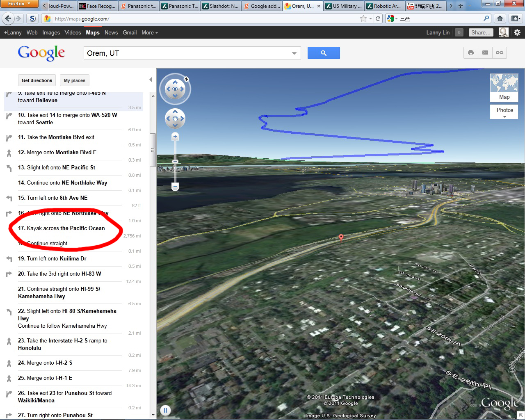Image resolution: width=525 pixels, height=420 pixels.
Task: Select step 15 Turn left onto 6th Ave NE
Action: point(53,198)
